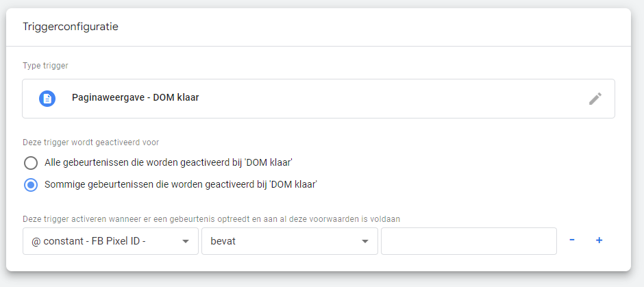This screenshot has height=287, width=644.
Task: Click the blue page view trigger icon
Action: click(x=47, y=99)
